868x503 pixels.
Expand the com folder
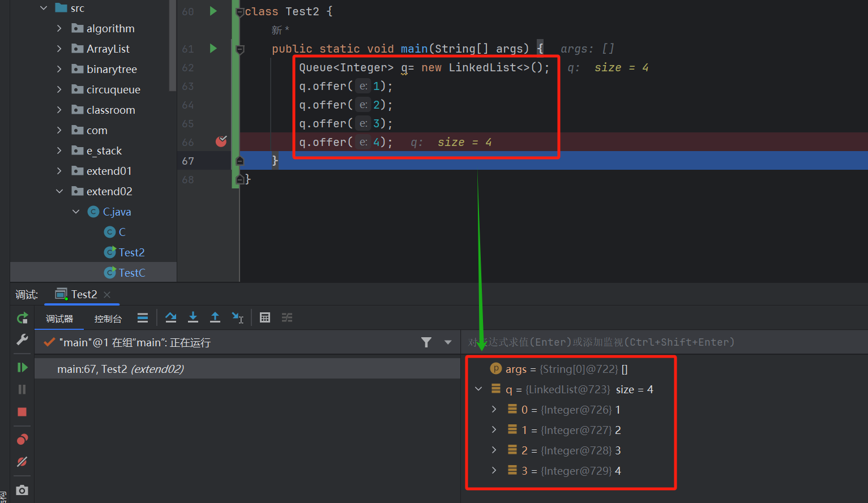(59, 130)
